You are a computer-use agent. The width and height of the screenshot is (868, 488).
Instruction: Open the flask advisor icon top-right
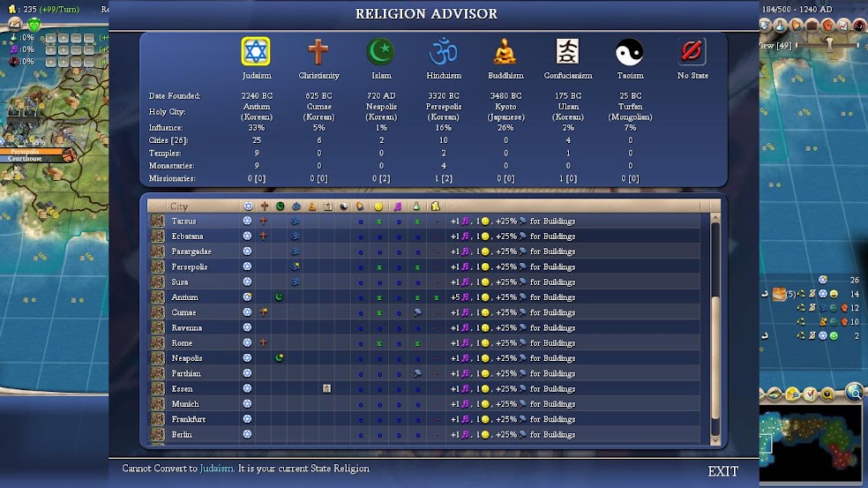coord(780,25)
